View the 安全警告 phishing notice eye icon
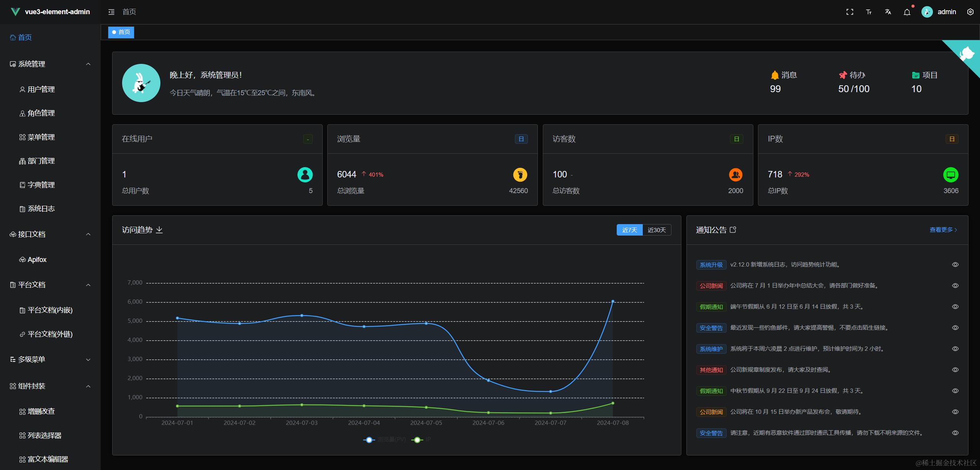Viewport: 980px width, 470px height. [955, 328]
